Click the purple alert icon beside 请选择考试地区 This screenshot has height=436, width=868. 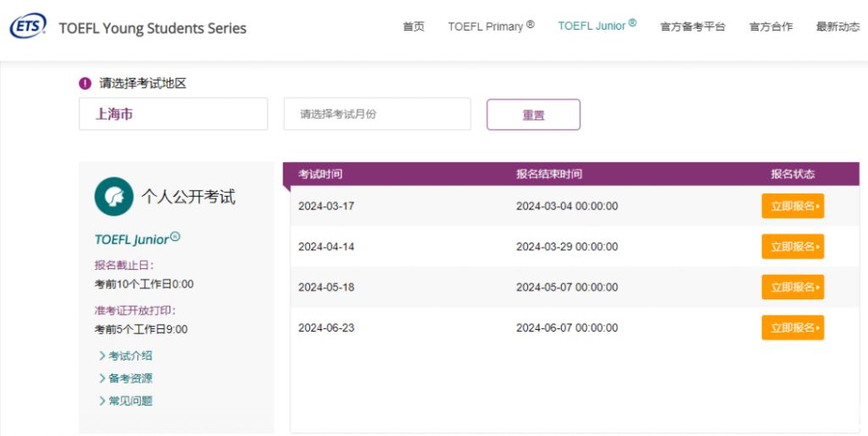click(x=85, y=83)
